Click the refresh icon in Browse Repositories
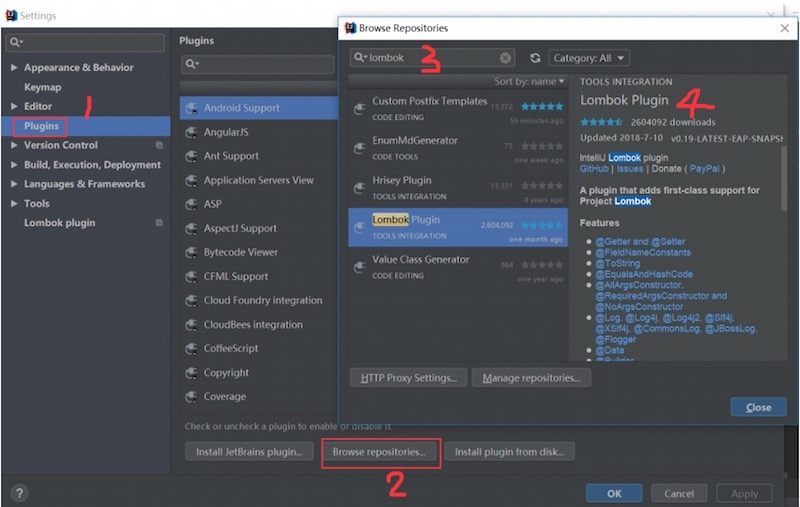This screenshot has width=800, height=507. click(x=535, y=58)
